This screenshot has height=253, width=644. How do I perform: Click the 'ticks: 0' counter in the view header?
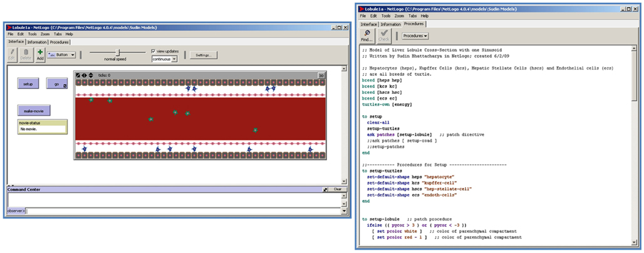pos(105,75)
